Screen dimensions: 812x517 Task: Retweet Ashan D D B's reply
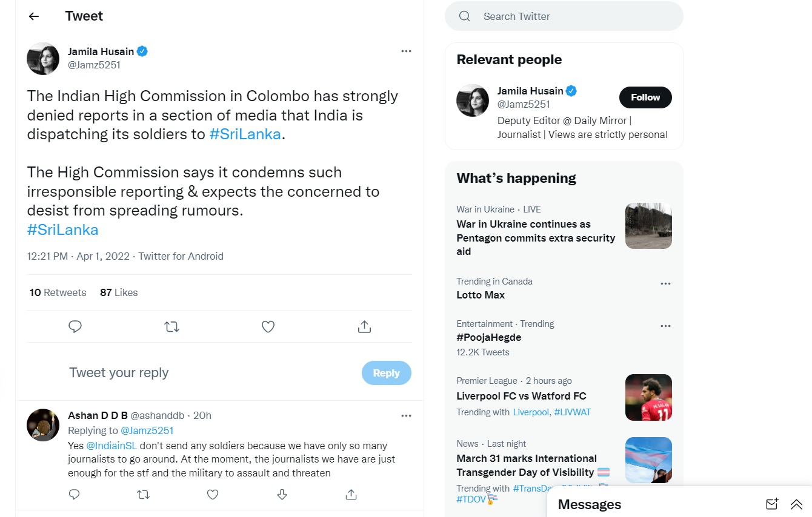[144, 495]
